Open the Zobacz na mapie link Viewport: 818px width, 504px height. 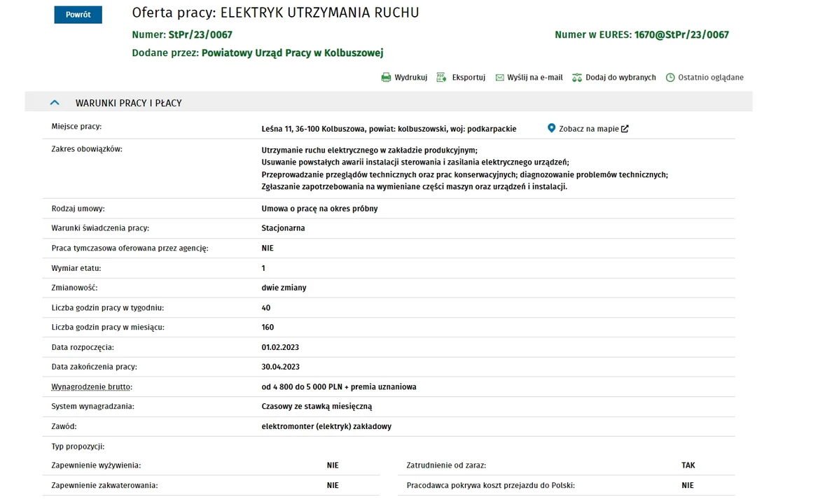[589, 129]
